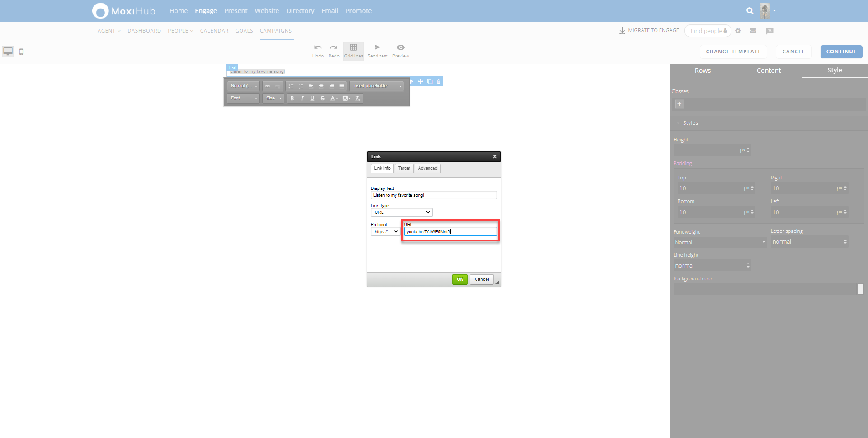Click the insert link icon
This screenshot has height=438, width=868.
268,86
